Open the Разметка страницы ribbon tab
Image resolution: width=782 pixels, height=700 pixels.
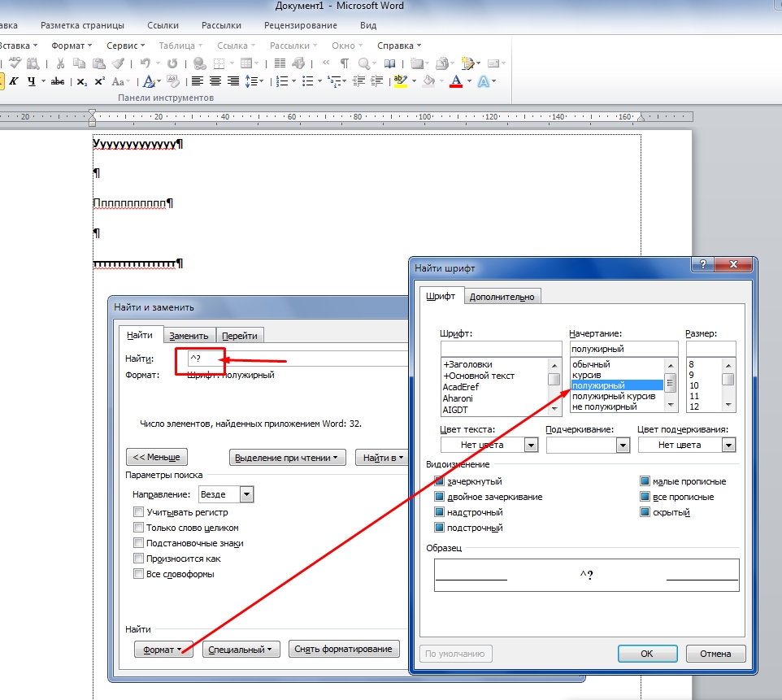click(x=82, y=25)
